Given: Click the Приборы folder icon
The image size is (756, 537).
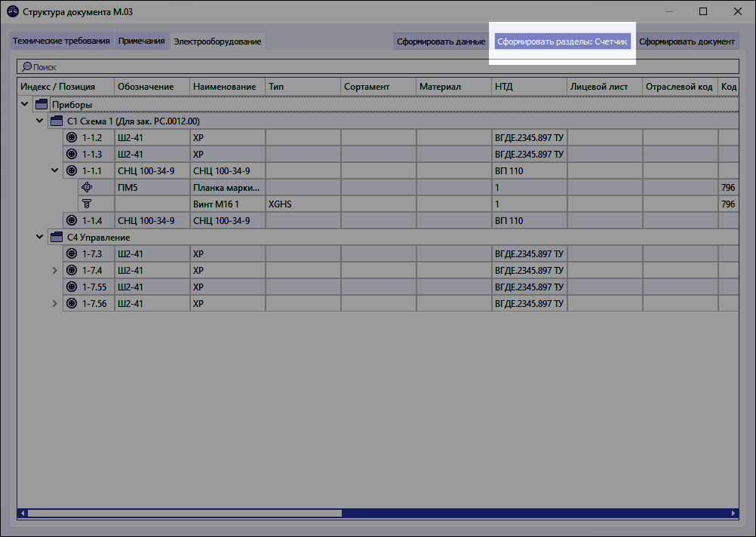Looking at the screenshot, I should pyautogui.click(x=41, y=104).
